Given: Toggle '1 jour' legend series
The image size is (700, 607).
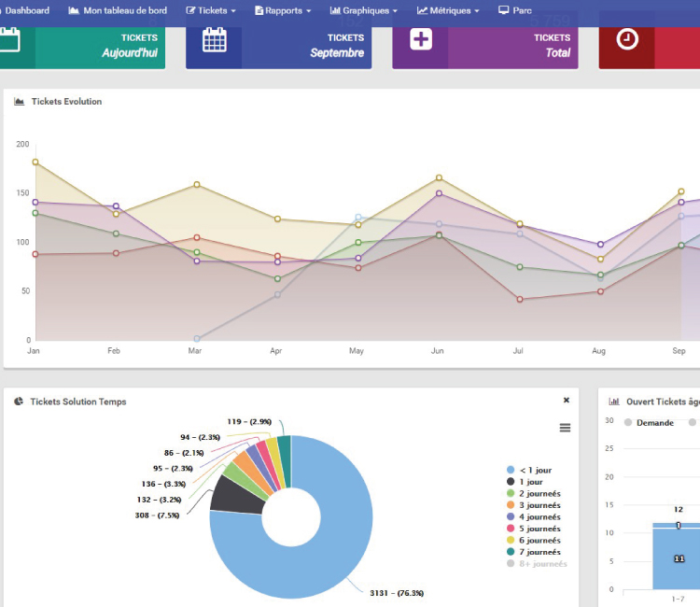Looking at the screenshot, I should click(x=525, y=482).
